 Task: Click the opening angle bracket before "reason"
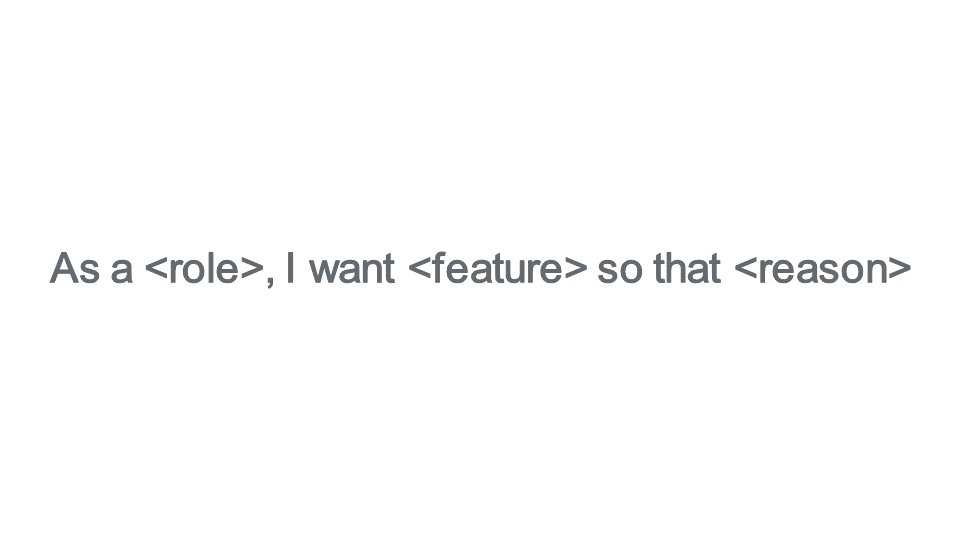click(x=744, y=269)
